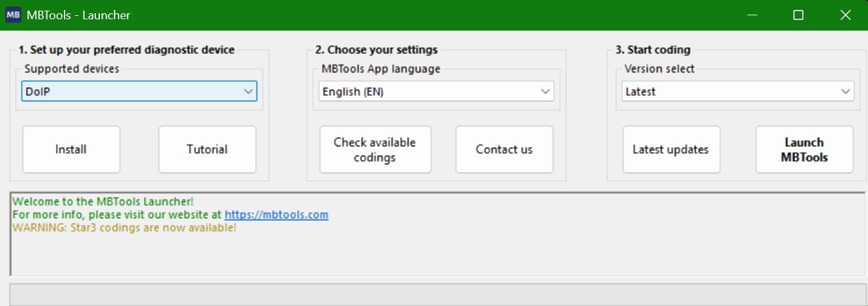
Task: Click the "3. Start coding" group heading
Action: tap(652, 50)
